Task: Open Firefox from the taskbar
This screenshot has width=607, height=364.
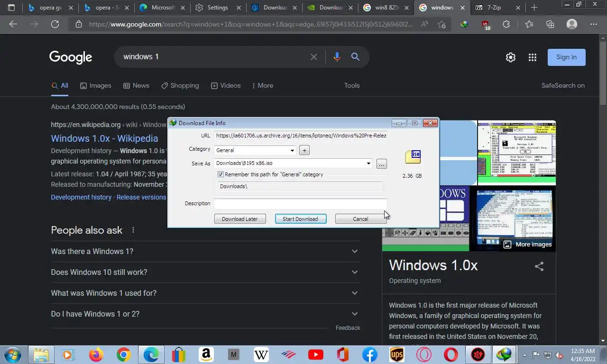Action: (96, 355)
